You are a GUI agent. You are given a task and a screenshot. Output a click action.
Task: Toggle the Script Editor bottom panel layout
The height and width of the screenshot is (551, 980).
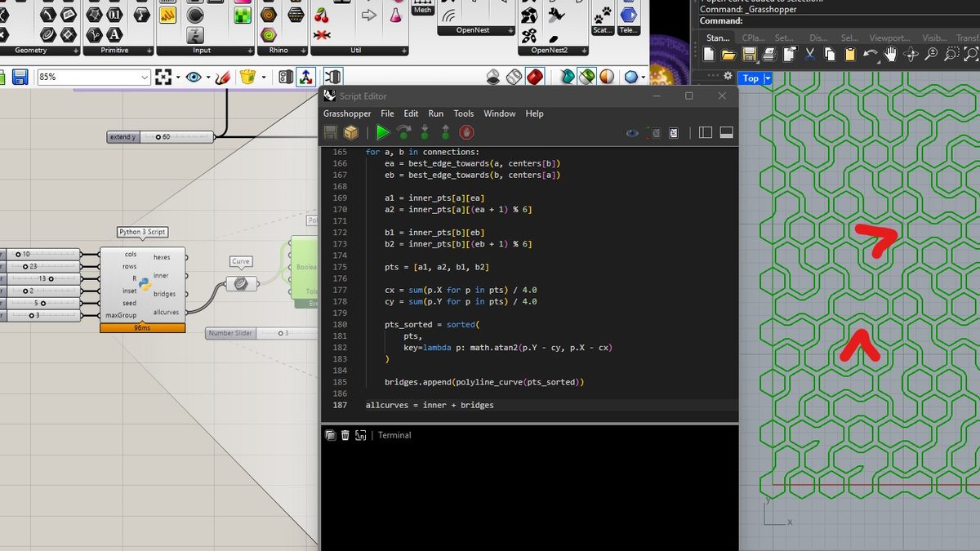point(726,132)
